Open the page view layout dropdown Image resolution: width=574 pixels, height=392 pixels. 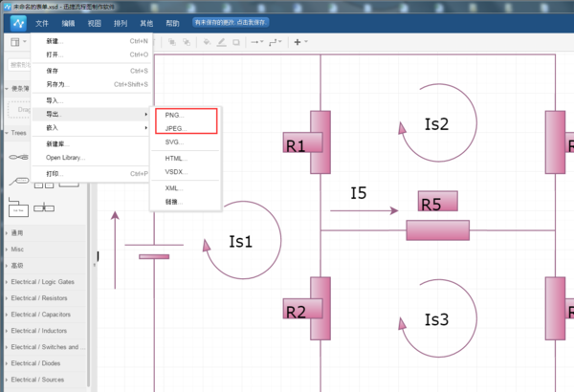point(18,42)
